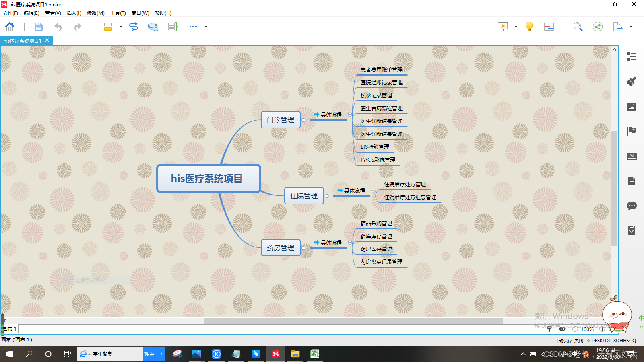Share the mind map
The height and width of the screenshot is (362, 644).
tap(598, 27)
